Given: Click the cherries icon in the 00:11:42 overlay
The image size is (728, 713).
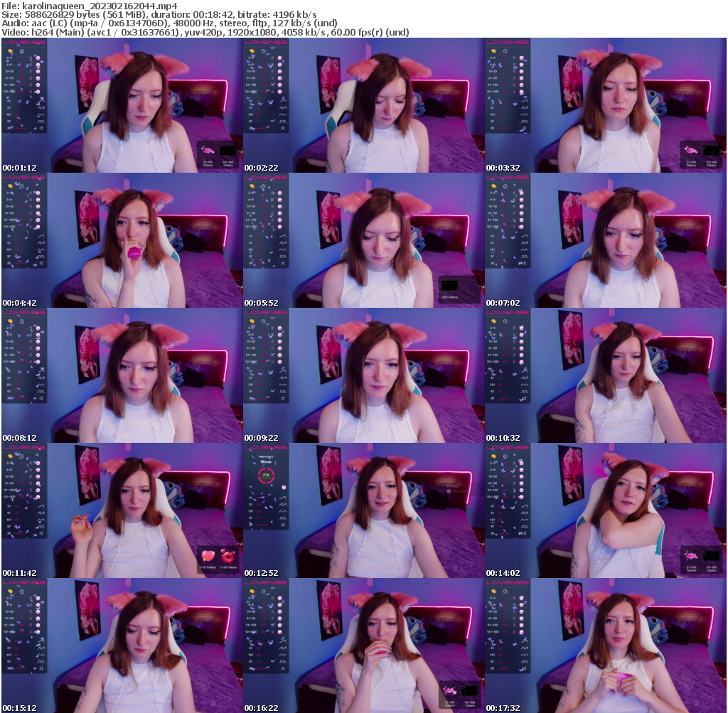Looking at the screenshot, I should tap(227, 556).
